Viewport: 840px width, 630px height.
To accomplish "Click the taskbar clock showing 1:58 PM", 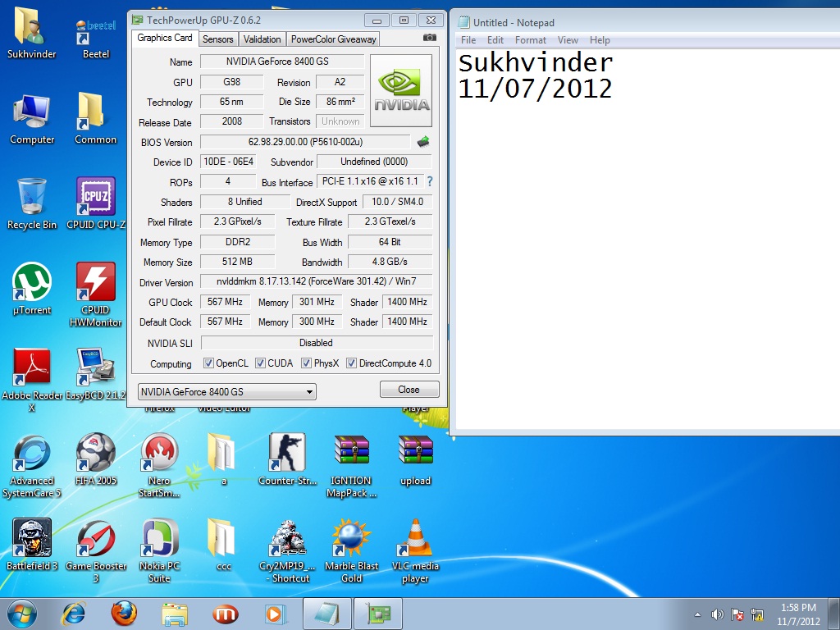I will pos(798,614).
